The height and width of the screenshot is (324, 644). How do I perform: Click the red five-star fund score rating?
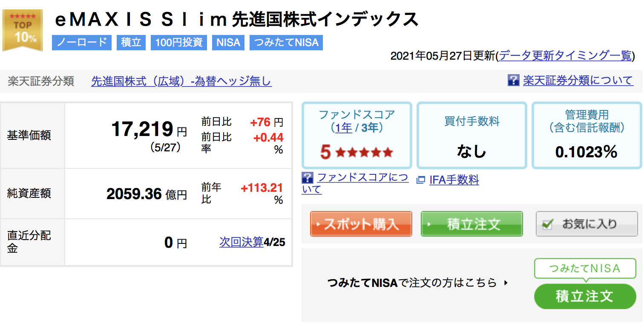(x=356, y=152)
